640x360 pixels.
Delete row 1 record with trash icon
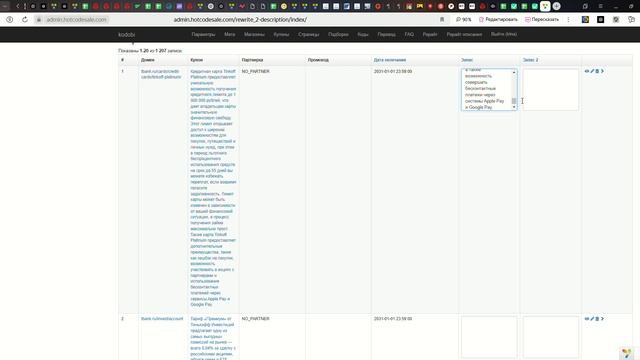597,71
